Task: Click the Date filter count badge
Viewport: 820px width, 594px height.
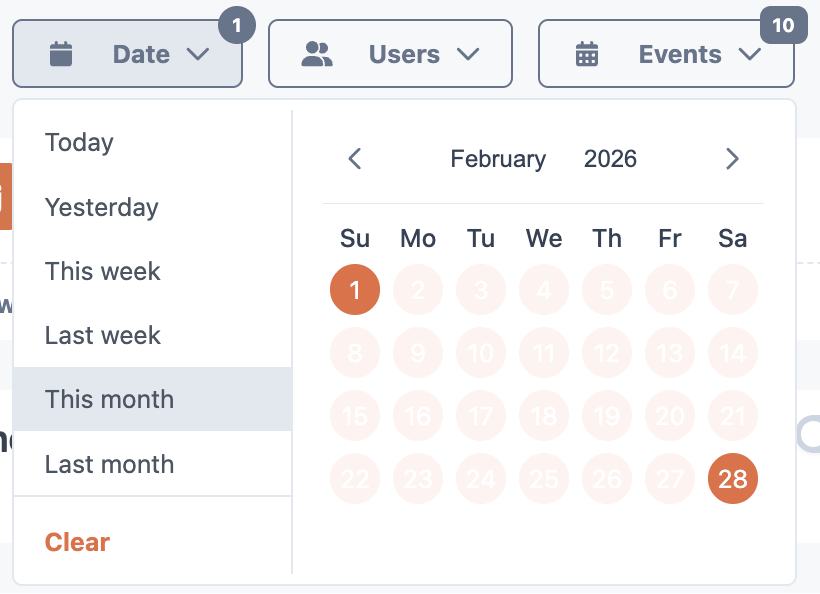Action: coord(237,25)
